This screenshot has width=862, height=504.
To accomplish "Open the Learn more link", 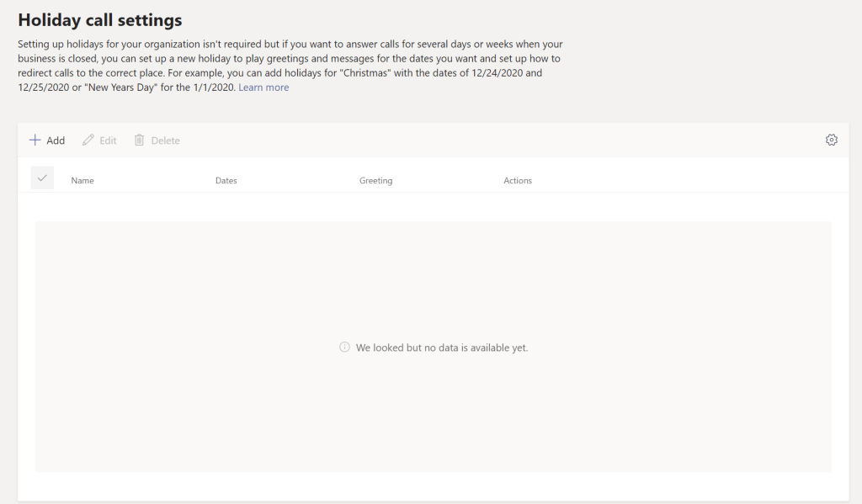I will point(263,88).
